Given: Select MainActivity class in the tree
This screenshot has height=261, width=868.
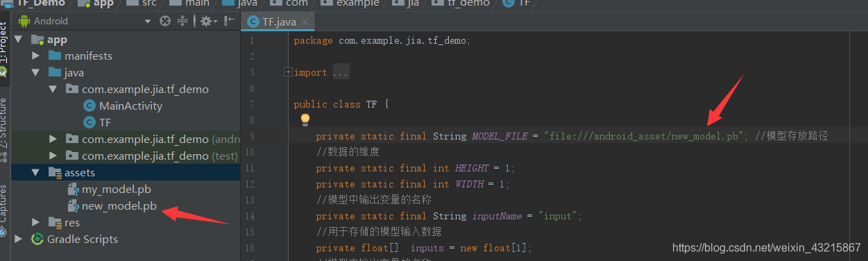Looking at the screenshot, I should [130, 106].
